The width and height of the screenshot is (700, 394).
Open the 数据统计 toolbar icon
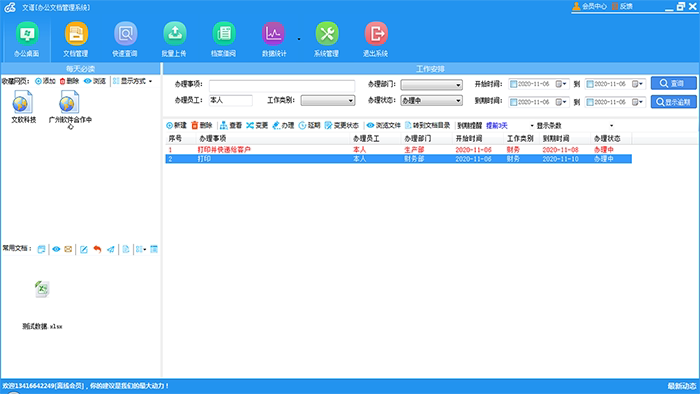(274, 39)
